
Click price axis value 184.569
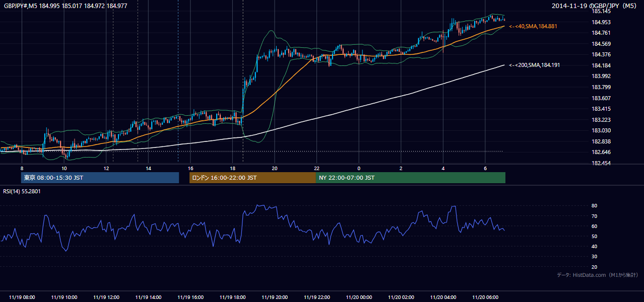click(601, 44)
